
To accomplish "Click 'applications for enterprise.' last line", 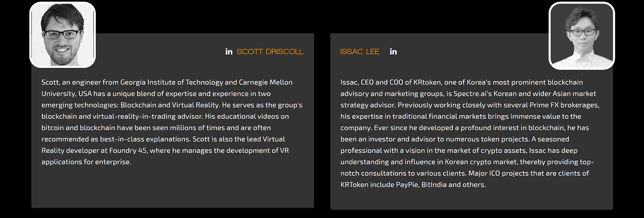I will [86, 162].
